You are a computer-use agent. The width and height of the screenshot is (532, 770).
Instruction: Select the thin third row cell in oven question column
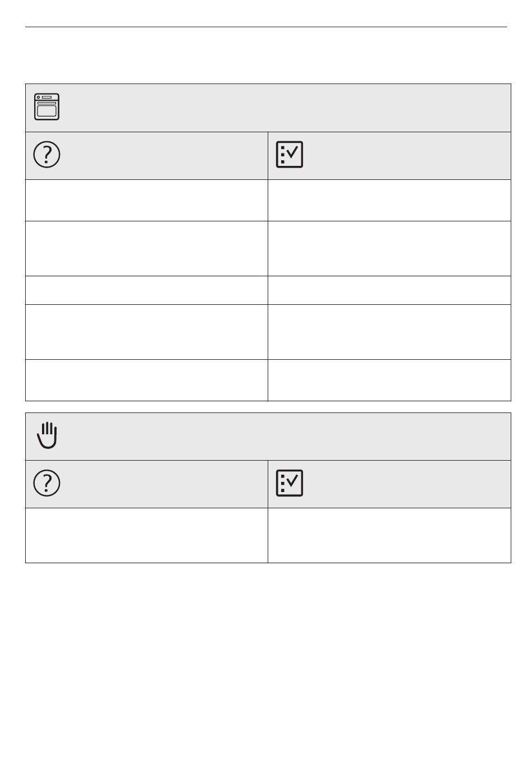point(147,290)
